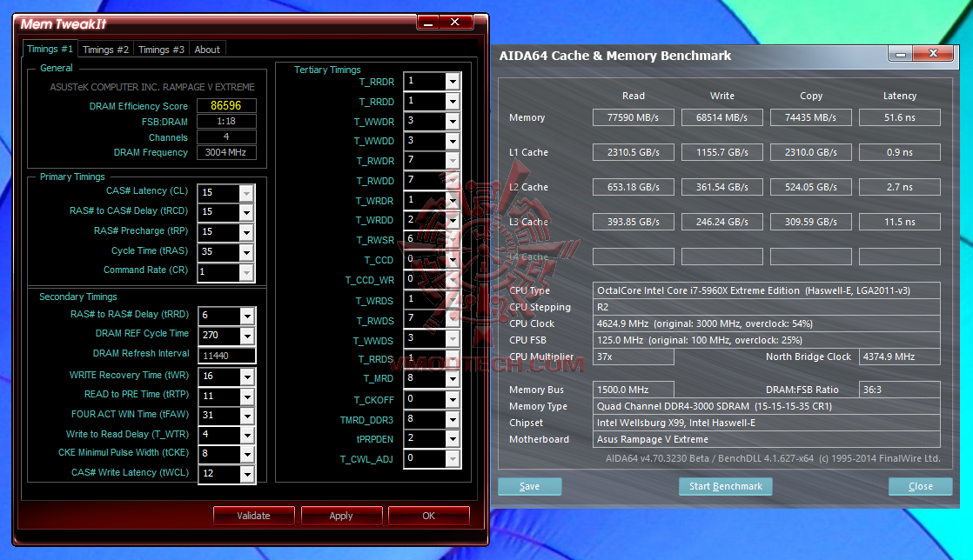Apply the memory timing changes
This screenshot has width=973, height=560.
341,516
